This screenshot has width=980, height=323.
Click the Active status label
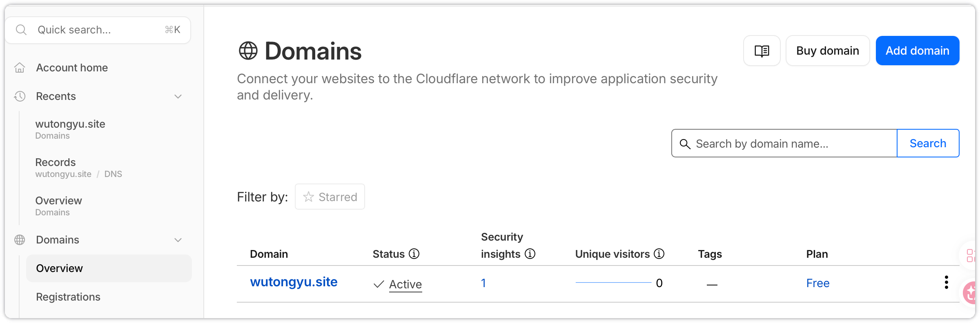405,284
